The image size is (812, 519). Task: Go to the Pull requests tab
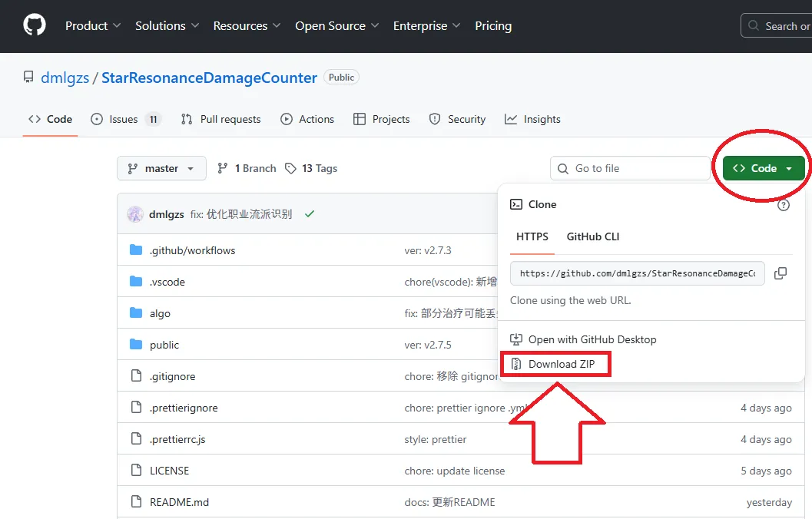[221, 119]
